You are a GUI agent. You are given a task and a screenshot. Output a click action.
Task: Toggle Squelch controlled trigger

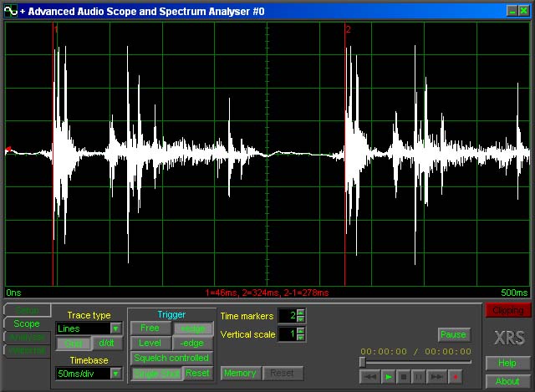pos(171,358)
